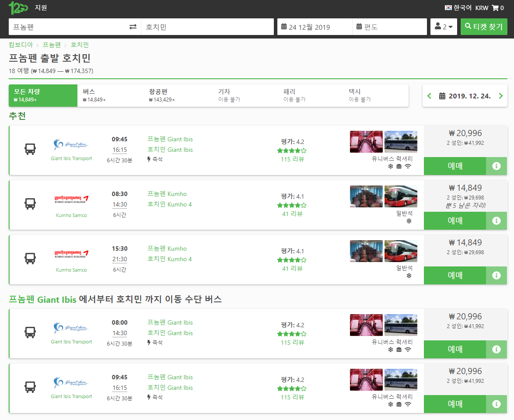
Task: Open 지원 support link
Action: [41, 7]
